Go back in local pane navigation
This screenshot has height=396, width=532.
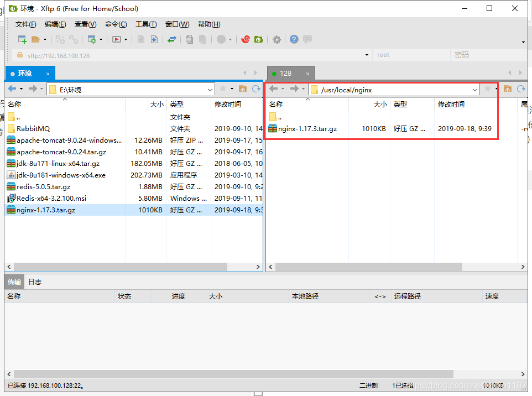[12, 89]
